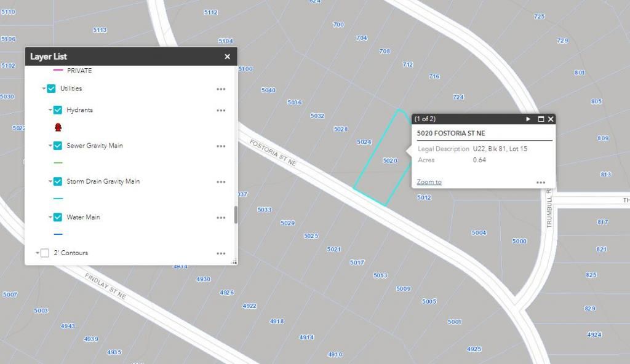Collapse the Sewer Gravity Main legend
Screen dimensions: 630x364
[50, 146]
